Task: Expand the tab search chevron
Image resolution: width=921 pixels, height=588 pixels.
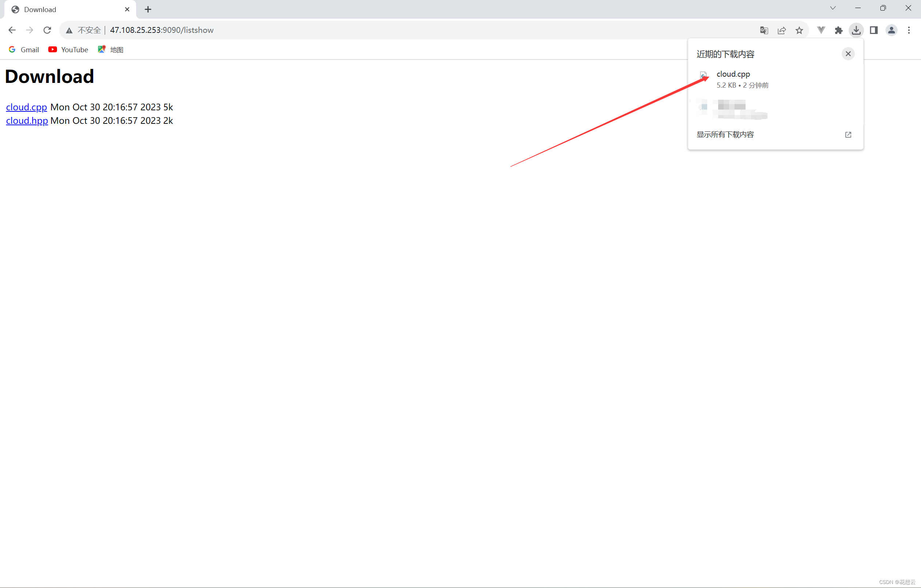Action: 833,8
